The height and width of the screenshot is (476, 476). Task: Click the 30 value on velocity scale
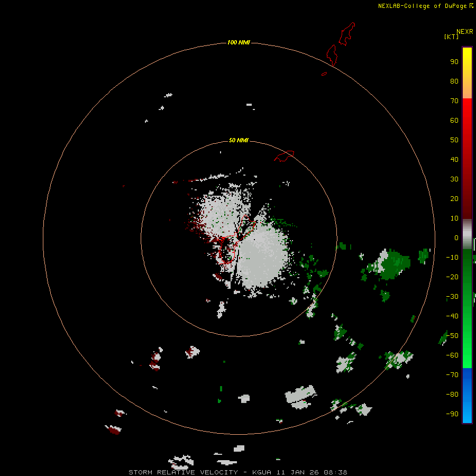tap(454, 179)
